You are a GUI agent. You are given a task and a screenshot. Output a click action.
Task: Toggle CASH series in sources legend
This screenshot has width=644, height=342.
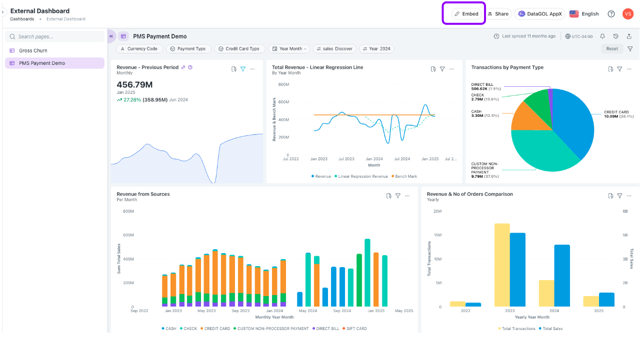pos(169,329)
